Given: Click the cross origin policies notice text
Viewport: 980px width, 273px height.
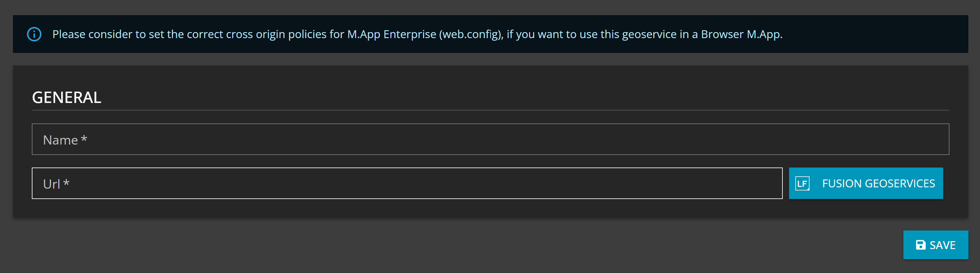Looking at the screenshot, I should click(x=417, y=34).
